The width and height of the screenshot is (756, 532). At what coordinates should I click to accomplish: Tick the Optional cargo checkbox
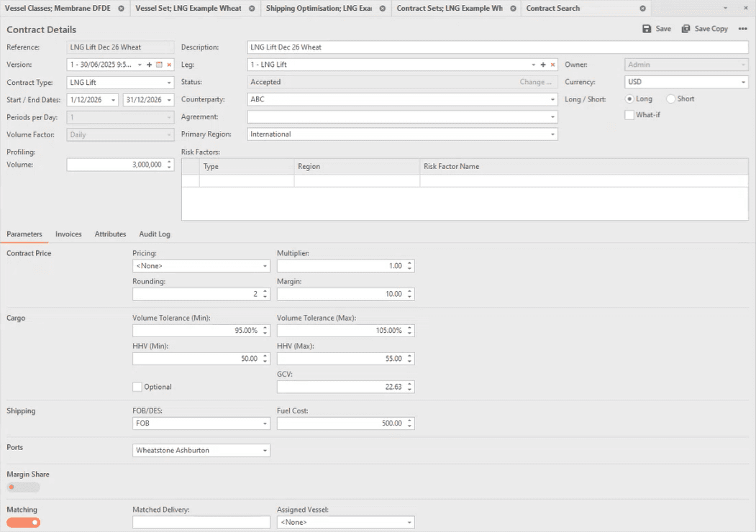137,387
